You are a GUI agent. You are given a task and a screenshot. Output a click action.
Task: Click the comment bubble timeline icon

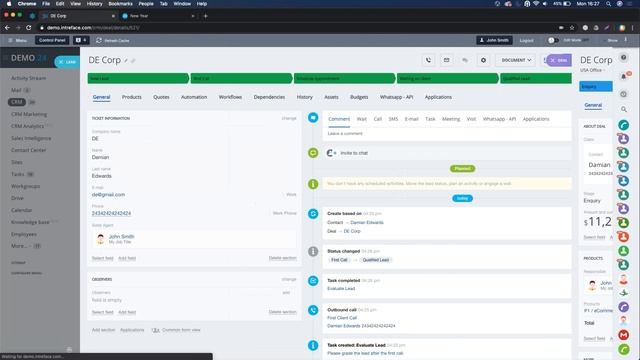(x=313, y=118)
